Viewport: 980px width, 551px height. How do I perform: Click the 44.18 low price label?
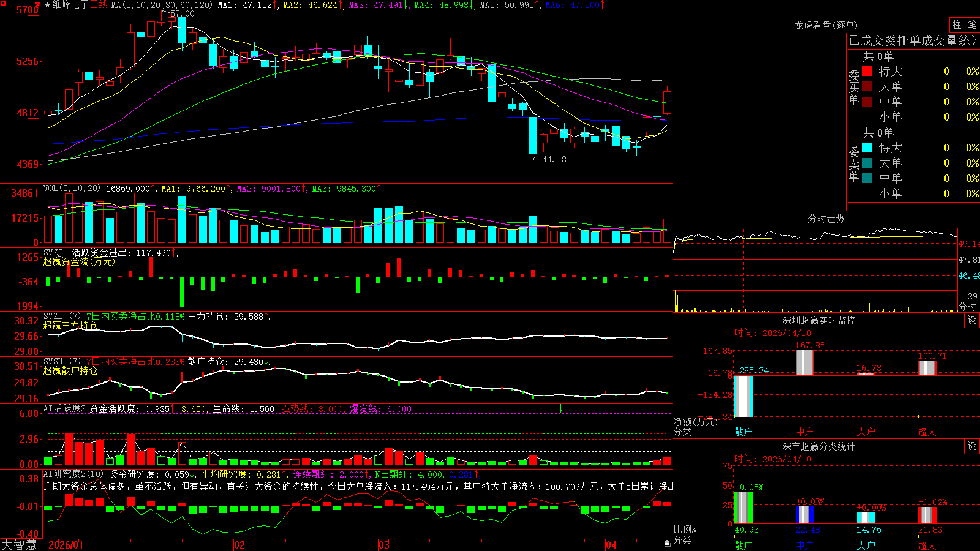(554, 159)
